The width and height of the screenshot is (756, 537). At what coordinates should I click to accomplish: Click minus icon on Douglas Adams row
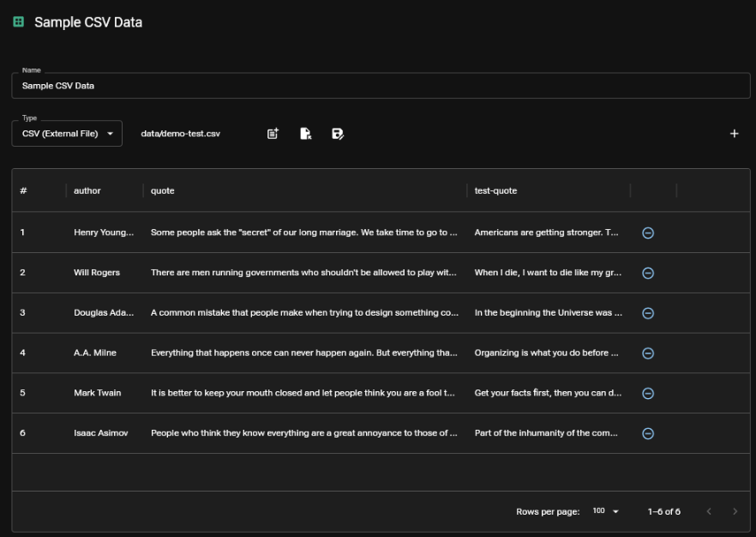pos(648,313)
